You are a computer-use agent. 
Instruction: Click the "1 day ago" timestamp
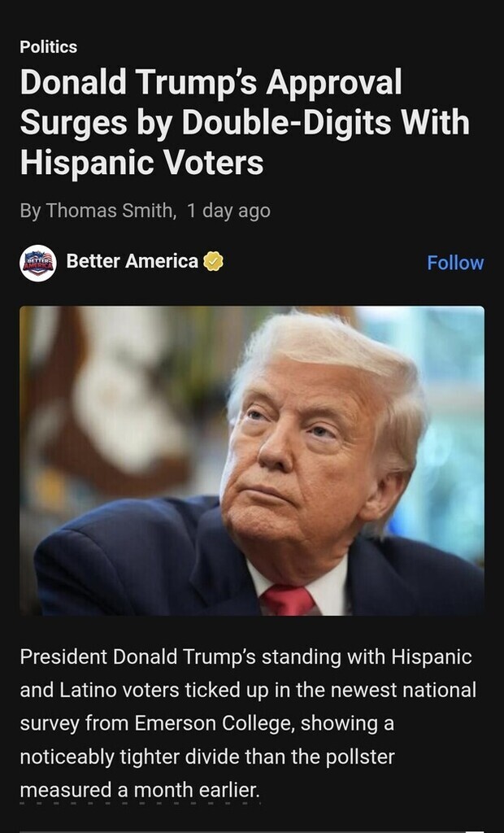click(x=229, y=211)
